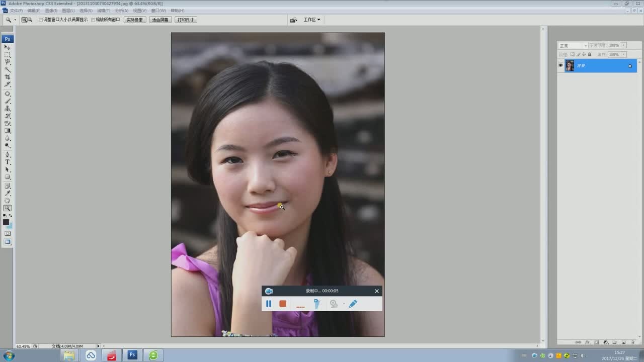This screenshot has height=362, width=644.
Task: Click zoom-in magnifier in options bar
Action: click(24, 20)
